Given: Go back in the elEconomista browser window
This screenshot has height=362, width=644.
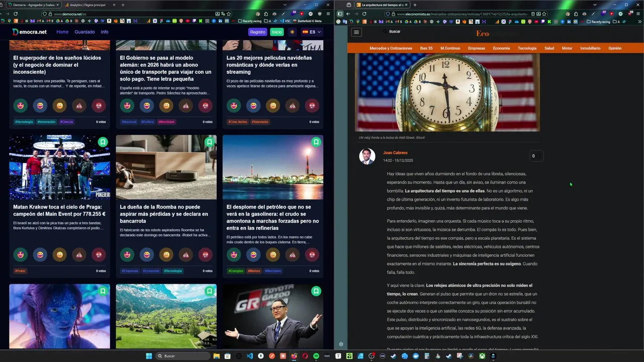Looking at the screenshot, I should [x=348, y=14].
